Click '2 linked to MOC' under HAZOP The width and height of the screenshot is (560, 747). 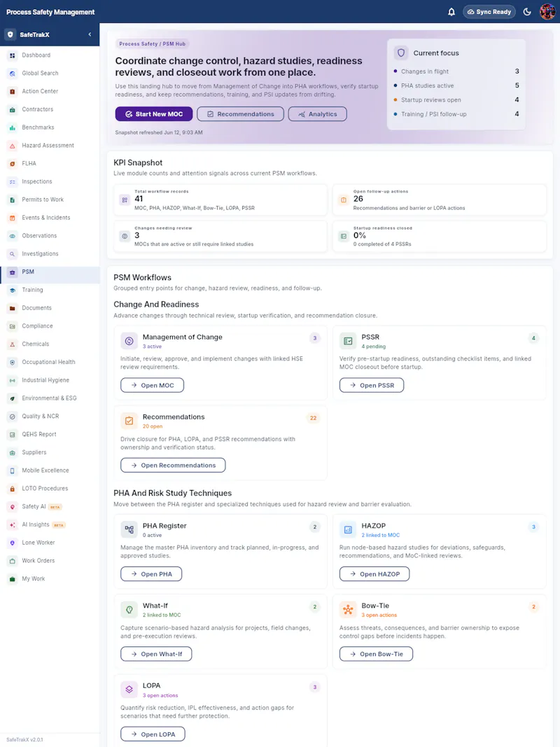point(381,535)
